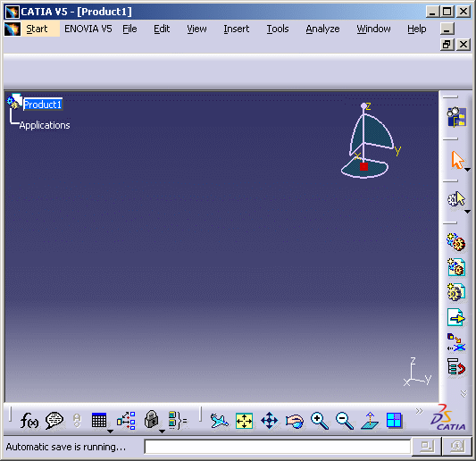Expand the Select arrow tool dropdown

point(467,170)
